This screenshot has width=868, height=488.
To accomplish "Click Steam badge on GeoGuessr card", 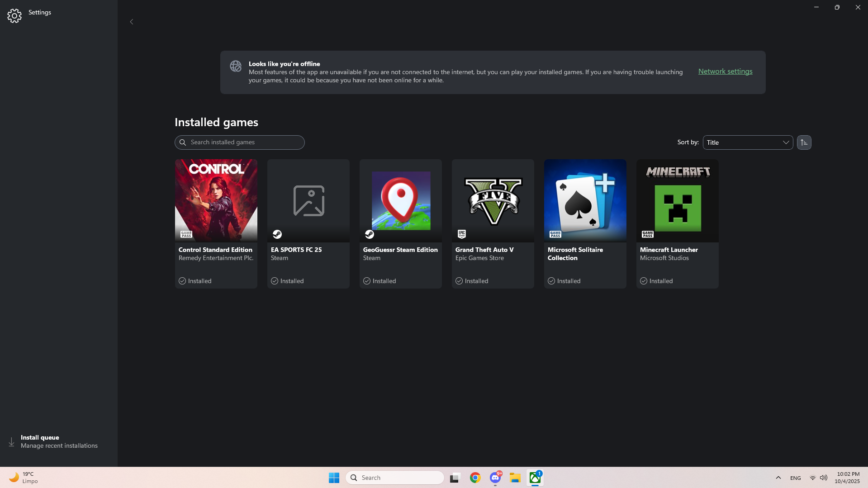I will coord(370,234).
